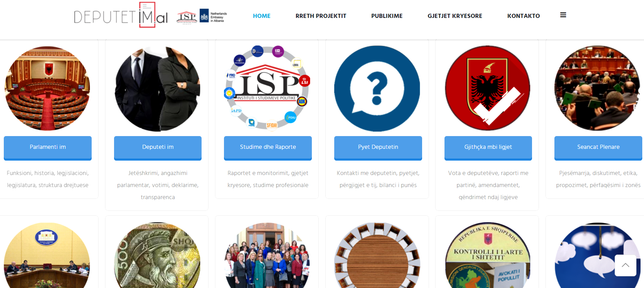Image resolution: width=644 pixels, height=288 pixels.
Task: Open the Studime dhe Raporte button
Action: pyautogui.click(x=268, y=148)
